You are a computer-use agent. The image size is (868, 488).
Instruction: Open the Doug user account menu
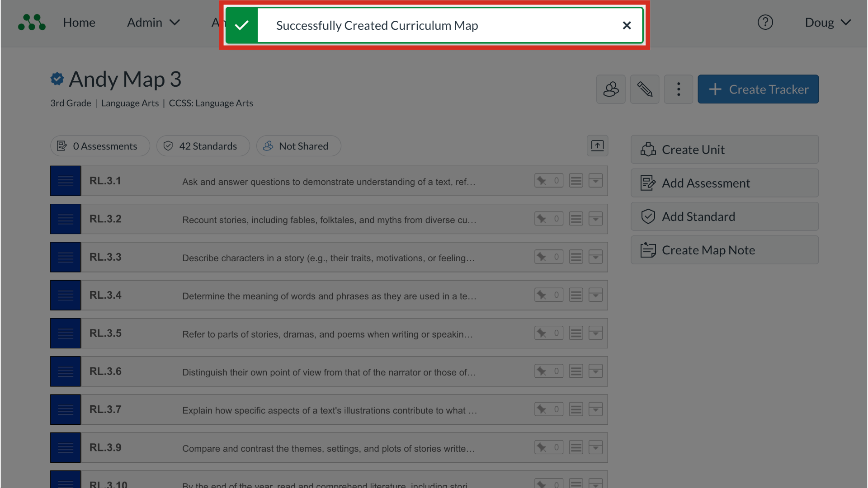pos(827,23)
